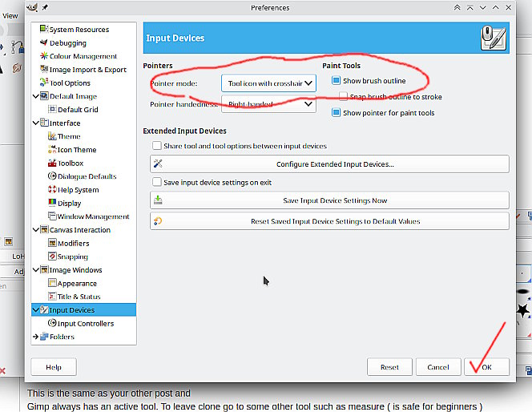Check Save input device settings on exit
532x412 pixels.
coord(157,182)
